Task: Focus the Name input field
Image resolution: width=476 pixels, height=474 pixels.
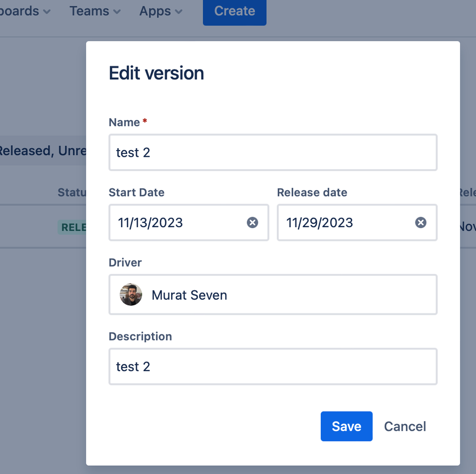Action: [x=273, y=152]
